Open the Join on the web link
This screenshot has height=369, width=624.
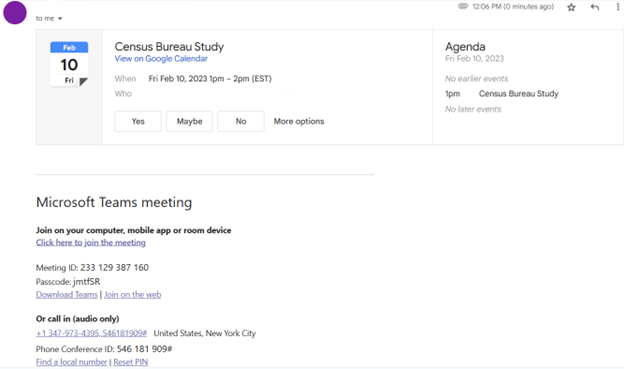click(133, 295)
